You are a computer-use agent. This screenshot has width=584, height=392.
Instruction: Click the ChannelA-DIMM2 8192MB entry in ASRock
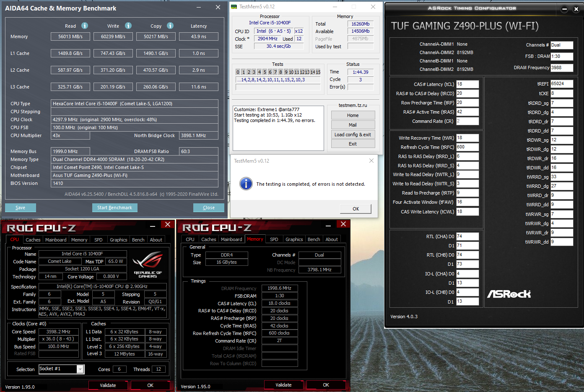pyautogui.click(x=446, y=53)
